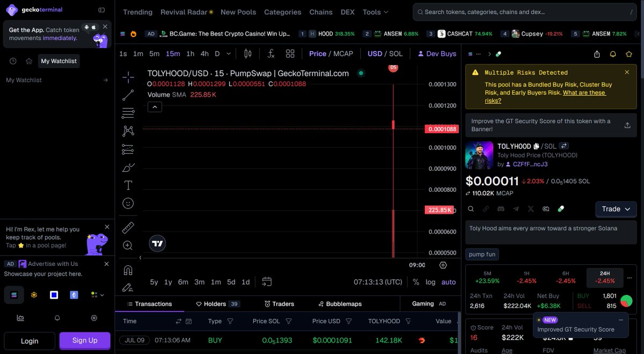The image size is (644, 354).
Task: Toggle the Time column format
Action: pyautogui.click(x=178, y=321)
